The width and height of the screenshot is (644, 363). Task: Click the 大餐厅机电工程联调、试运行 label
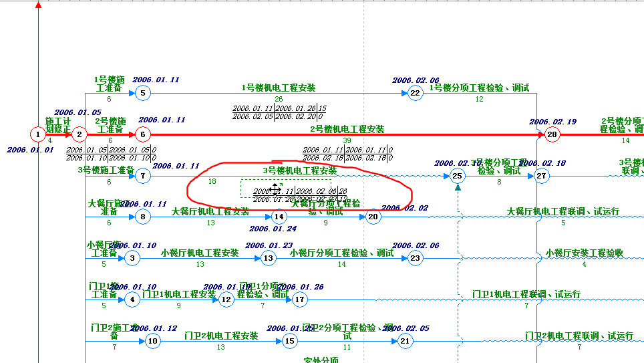[x=562, y=212]
